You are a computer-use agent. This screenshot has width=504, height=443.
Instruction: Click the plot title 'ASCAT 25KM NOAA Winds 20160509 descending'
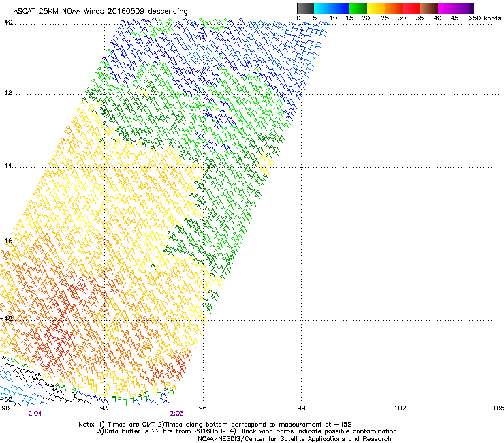coord(100,11)
